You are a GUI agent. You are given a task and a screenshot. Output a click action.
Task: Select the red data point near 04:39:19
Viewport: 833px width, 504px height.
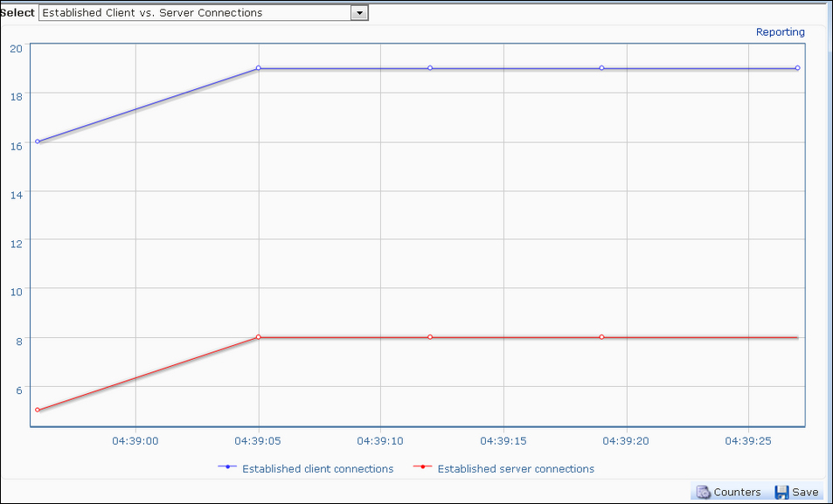coord(601,336)
